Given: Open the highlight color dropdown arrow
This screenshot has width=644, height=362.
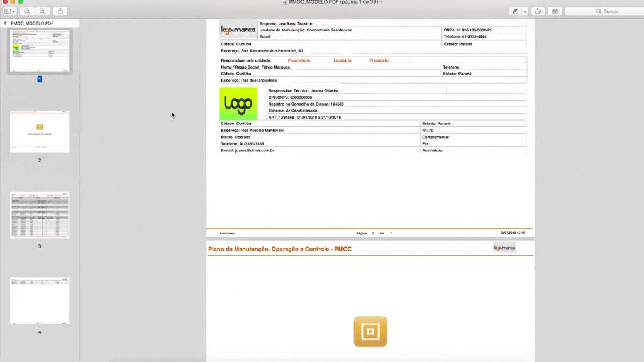Looking at the screenshot, I should pyautogui.click(x=525, y=11).
